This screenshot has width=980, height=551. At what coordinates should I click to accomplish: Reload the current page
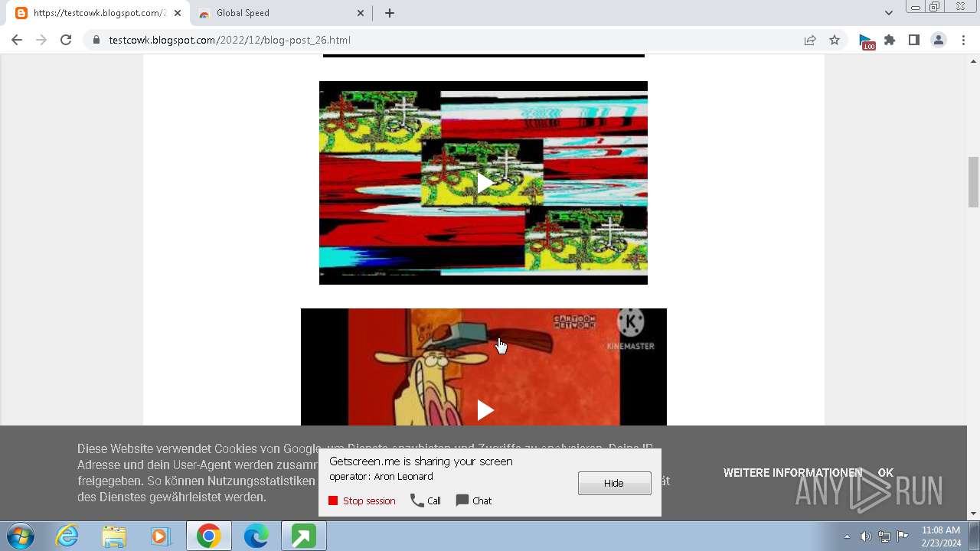pyautogui.click(x=66, y=40)
